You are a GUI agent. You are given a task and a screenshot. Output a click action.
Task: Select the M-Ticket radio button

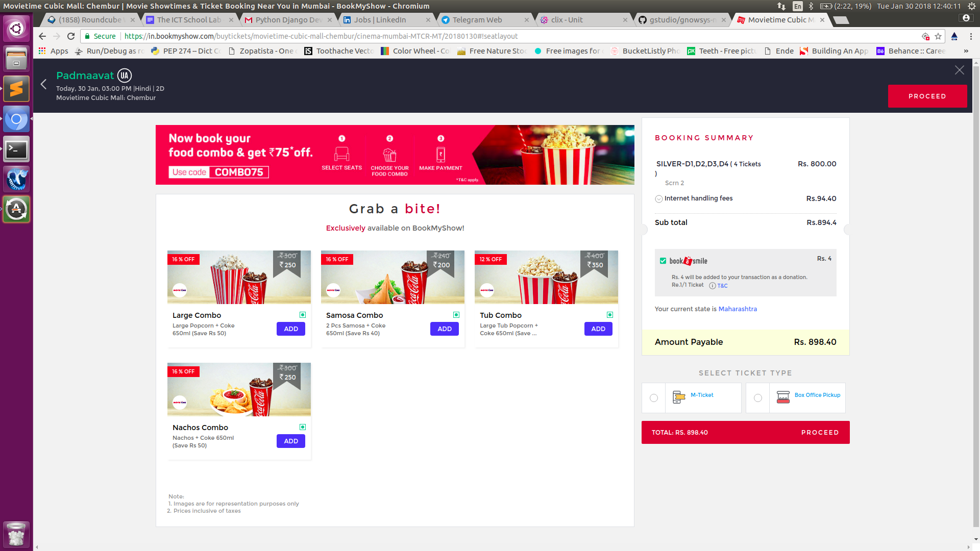click(654, 398)
